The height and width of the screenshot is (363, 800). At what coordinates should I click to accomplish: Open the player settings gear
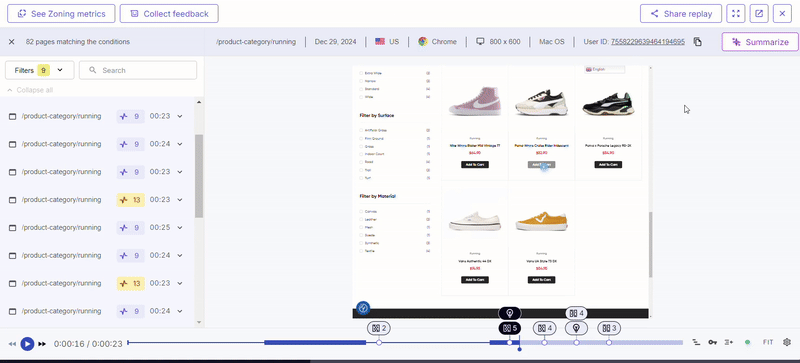[787, 342]
